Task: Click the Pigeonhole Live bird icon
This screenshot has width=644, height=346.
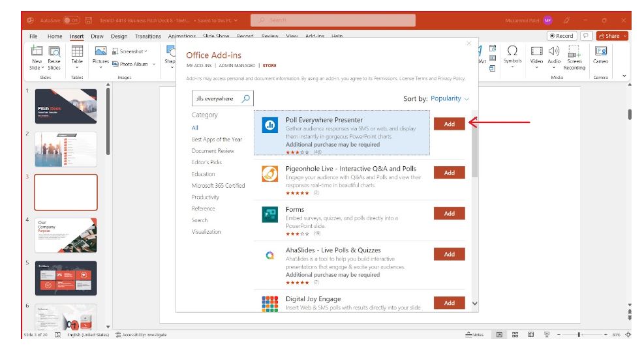Action: tap(270, 174)
